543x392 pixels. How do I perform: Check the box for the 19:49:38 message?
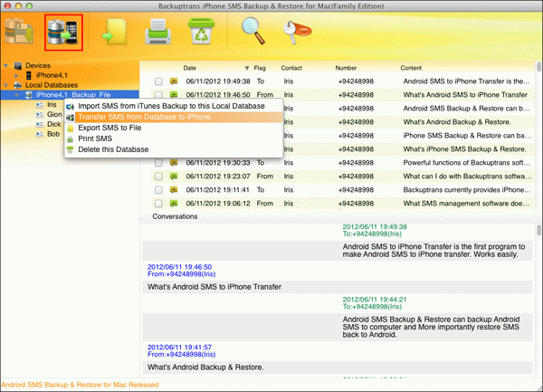(x=158, y=81)
